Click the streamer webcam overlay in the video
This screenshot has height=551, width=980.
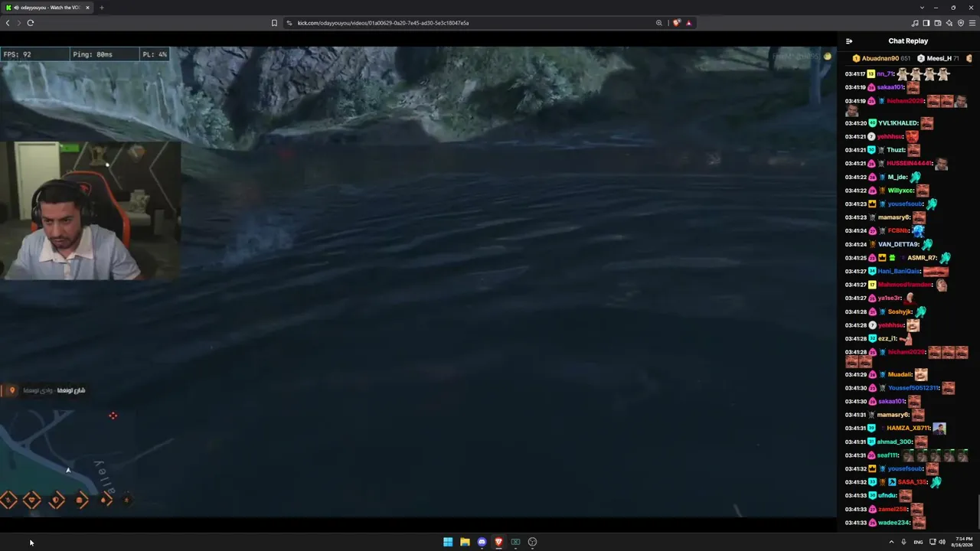90,210
